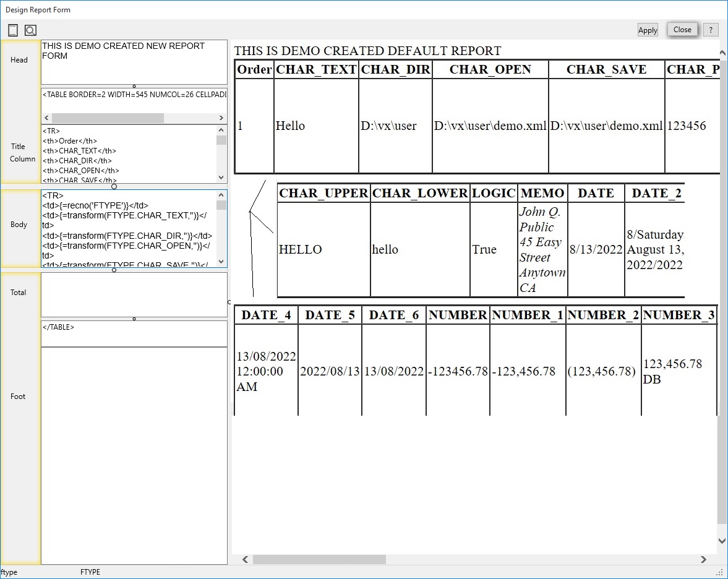Click the resize grip at bottom right corner
Screen dimensions: 728x579
pos(722,573)
